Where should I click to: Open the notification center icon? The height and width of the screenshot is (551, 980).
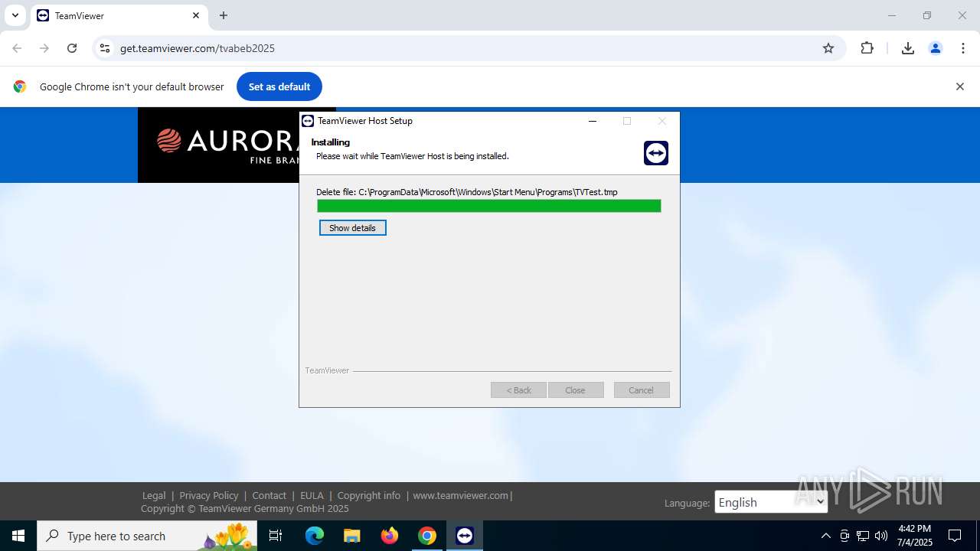pyautogui.click(x=955, y=536)
